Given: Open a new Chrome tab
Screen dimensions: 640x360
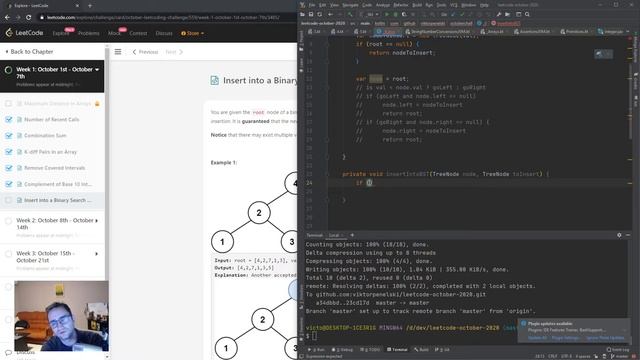Looking at the screenshot, I should pos(89,6).
